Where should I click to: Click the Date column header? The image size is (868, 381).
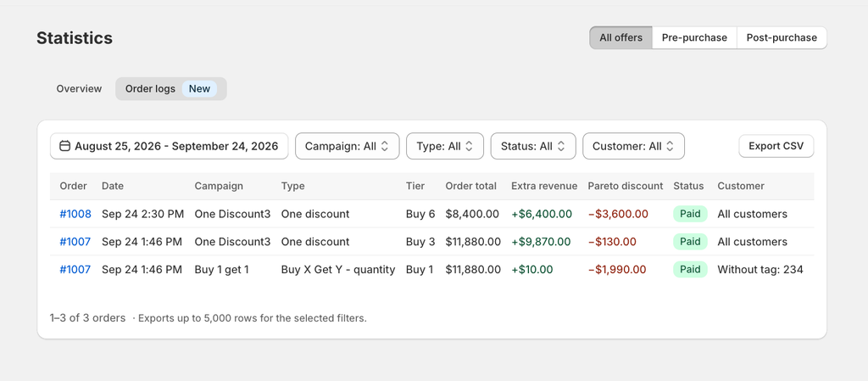[113, 186]
